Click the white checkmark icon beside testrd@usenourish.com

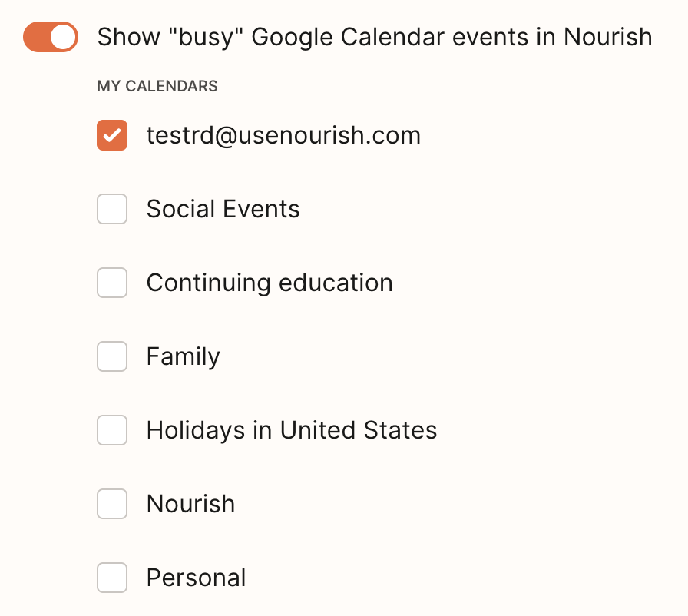pyautogui.click(x=112, y=136)
